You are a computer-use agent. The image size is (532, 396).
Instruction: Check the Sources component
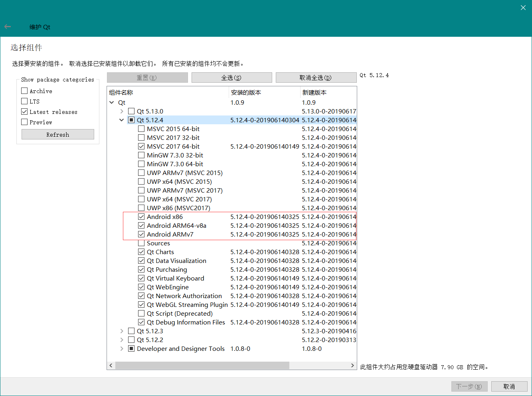click(x=141, y=243)
